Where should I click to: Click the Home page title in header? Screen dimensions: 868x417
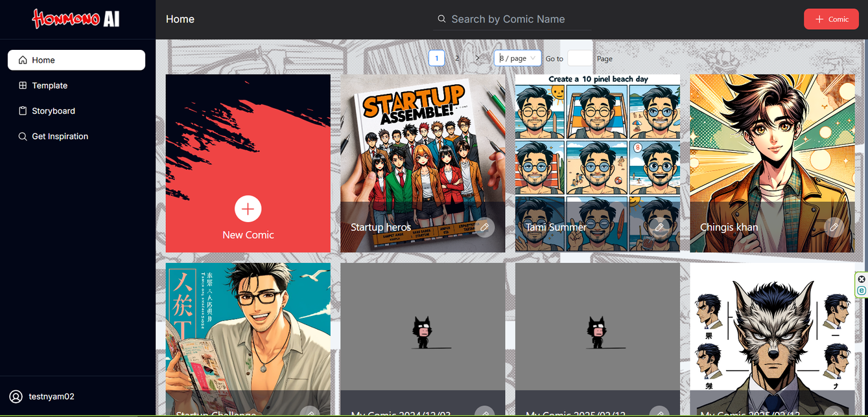coord(180,19)
